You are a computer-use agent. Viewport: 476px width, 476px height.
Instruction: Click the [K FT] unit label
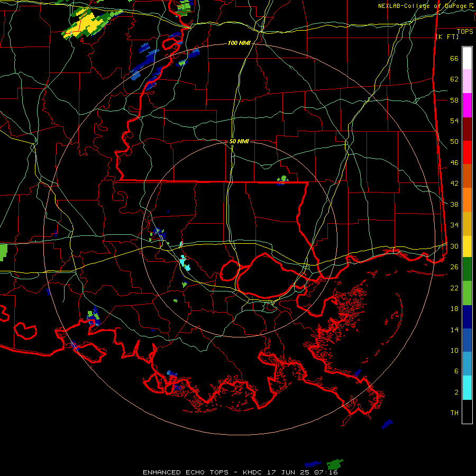coord(447,36)
